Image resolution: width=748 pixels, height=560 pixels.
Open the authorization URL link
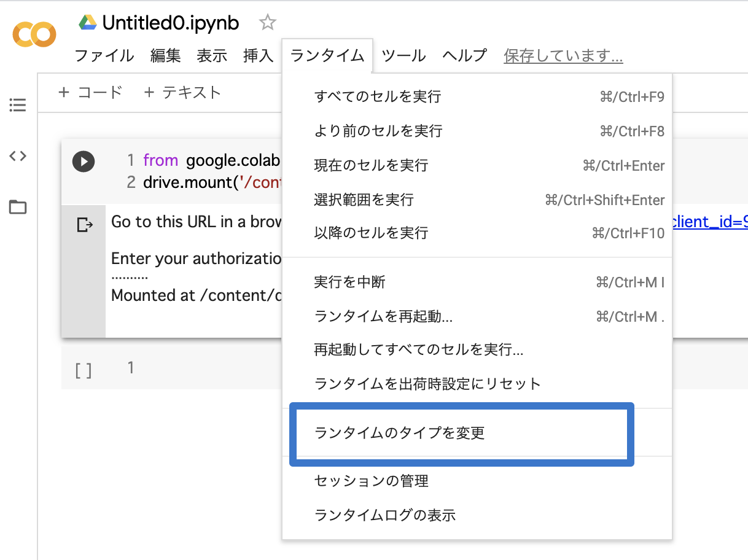pyautogui.click(x=711, y=222)
